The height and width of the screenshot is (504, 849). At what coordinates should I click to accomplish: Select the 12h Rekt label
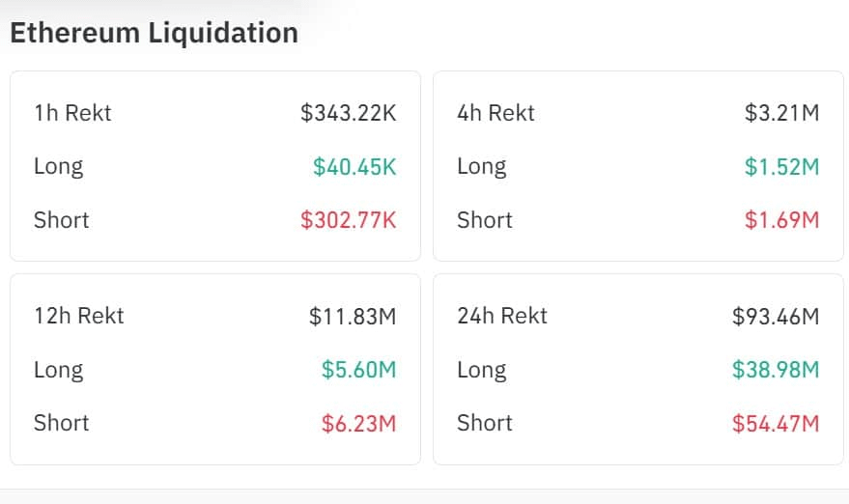tap(78, 316)
